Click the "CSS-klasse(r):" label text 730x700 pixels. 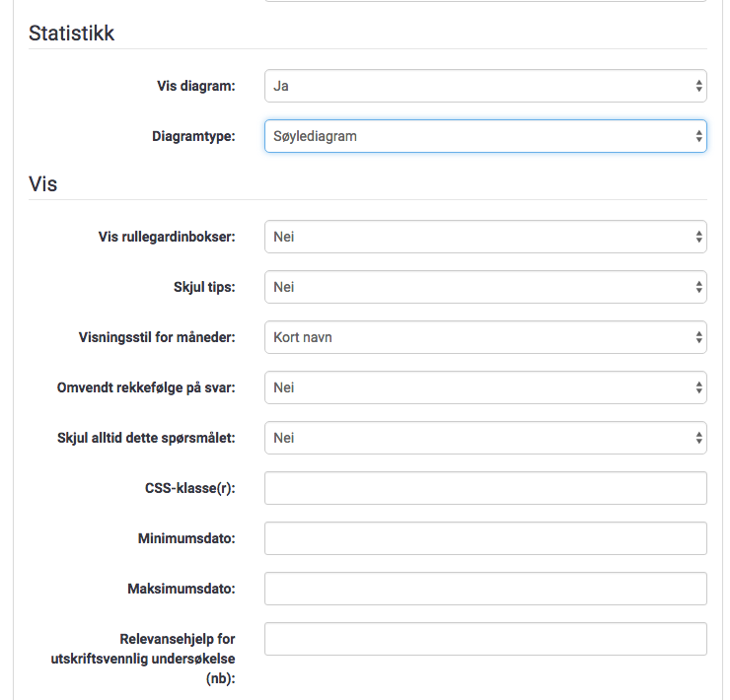189,488
